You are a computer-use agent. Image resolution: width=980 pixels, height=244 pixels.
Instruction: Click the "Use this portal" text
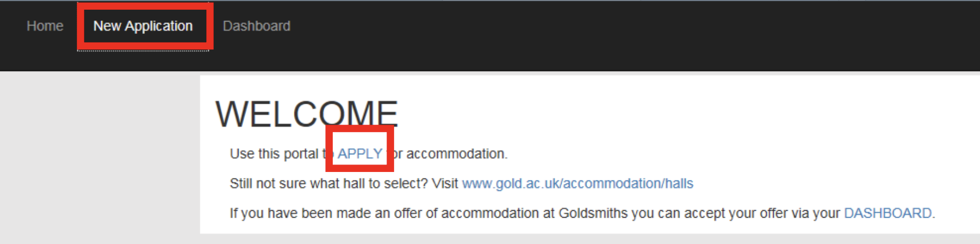click(274, 154)
